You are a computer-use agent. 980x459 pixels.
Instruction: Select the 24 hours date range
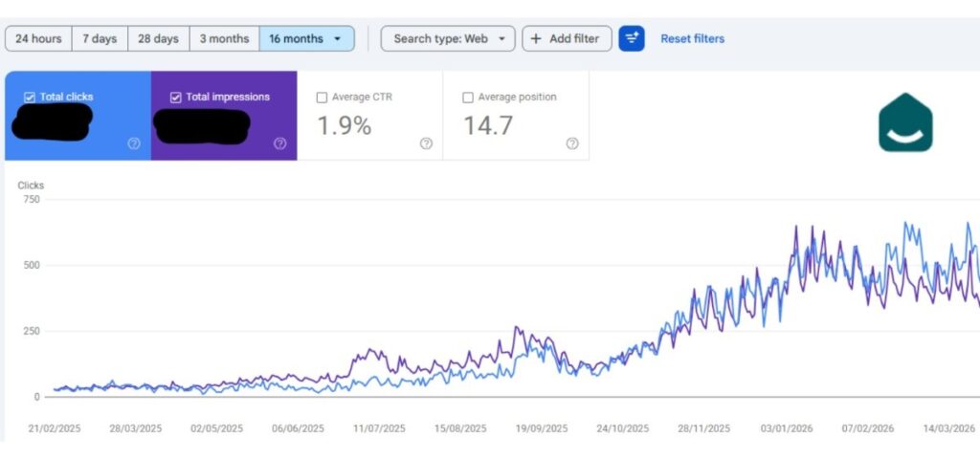(x=38, y=38)
